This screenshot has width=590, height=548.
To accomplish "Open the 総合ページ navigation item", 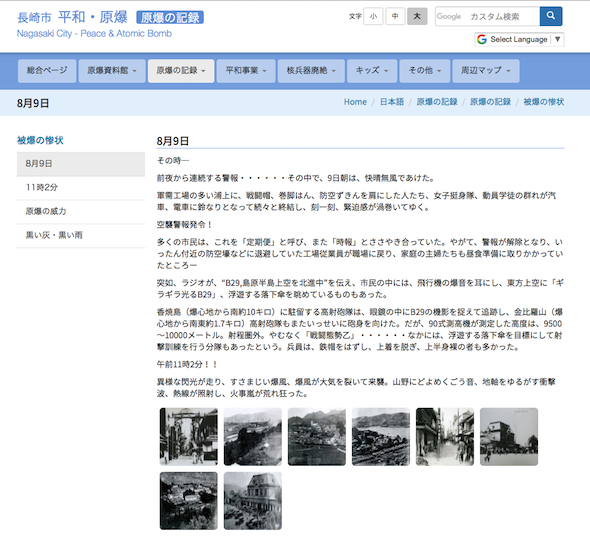I will pos(47,71).
